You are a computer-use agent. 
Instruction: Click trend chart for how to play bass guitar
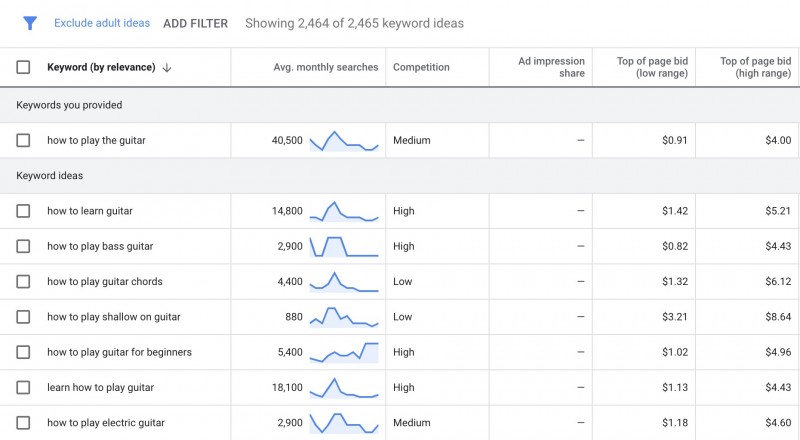pyautogui.click(x=344, y=247)
